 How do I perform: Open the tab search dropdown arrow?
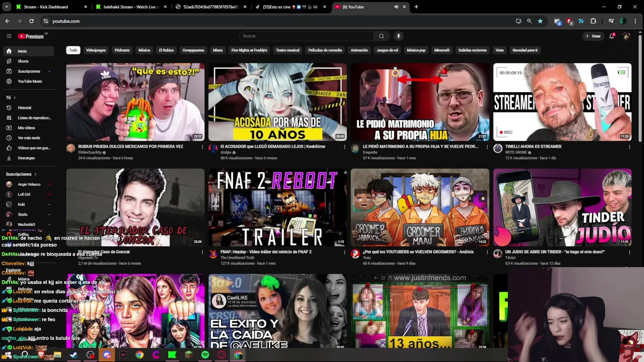7,7
